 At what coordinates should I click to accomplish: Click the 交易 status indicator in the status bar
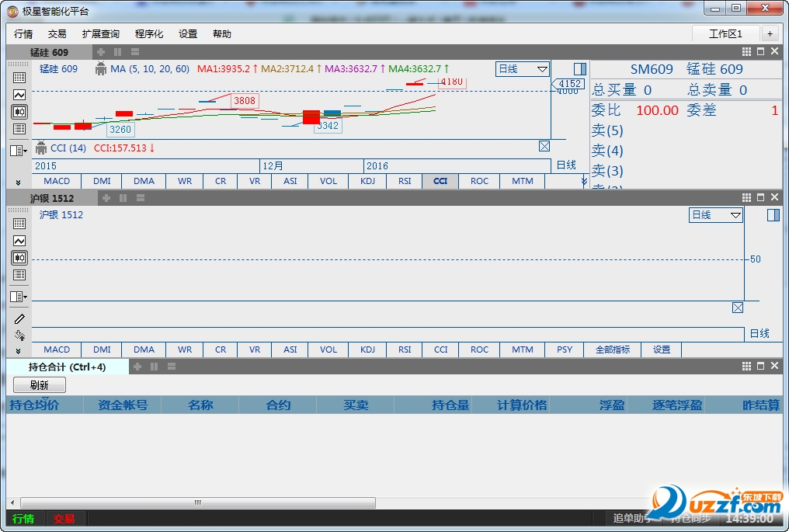64,519
